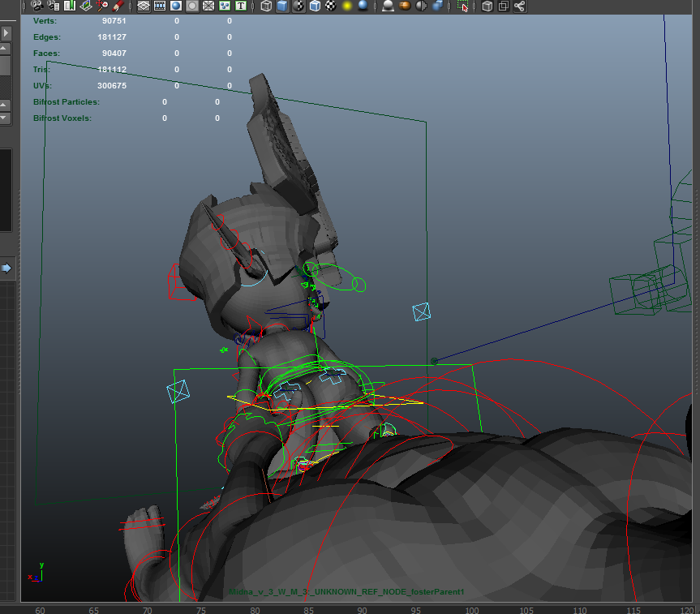Switch viewport to Wireframe shading cube
Viewport: 700px width, 614px height.
(x=266, y=6)
